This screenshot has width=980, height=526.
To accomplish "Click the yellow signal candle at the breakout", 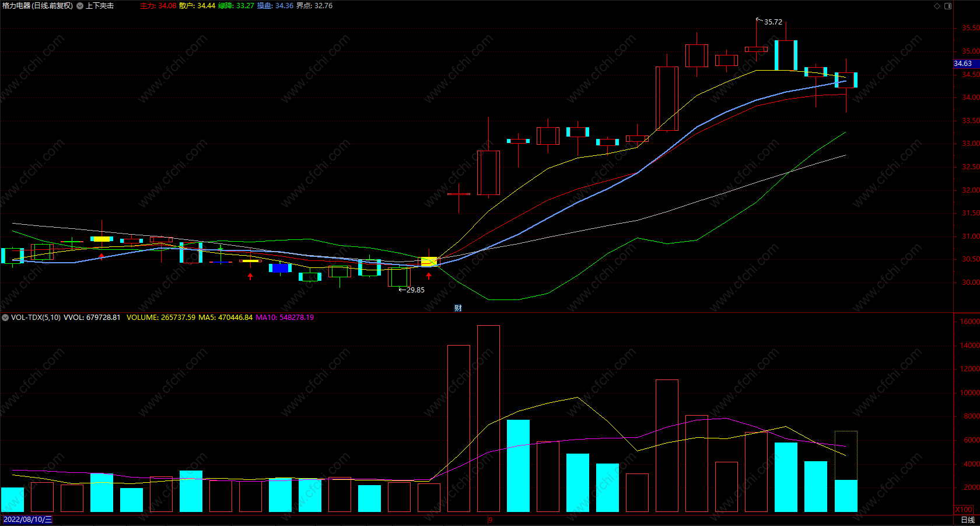I will (x=429, y=262).
